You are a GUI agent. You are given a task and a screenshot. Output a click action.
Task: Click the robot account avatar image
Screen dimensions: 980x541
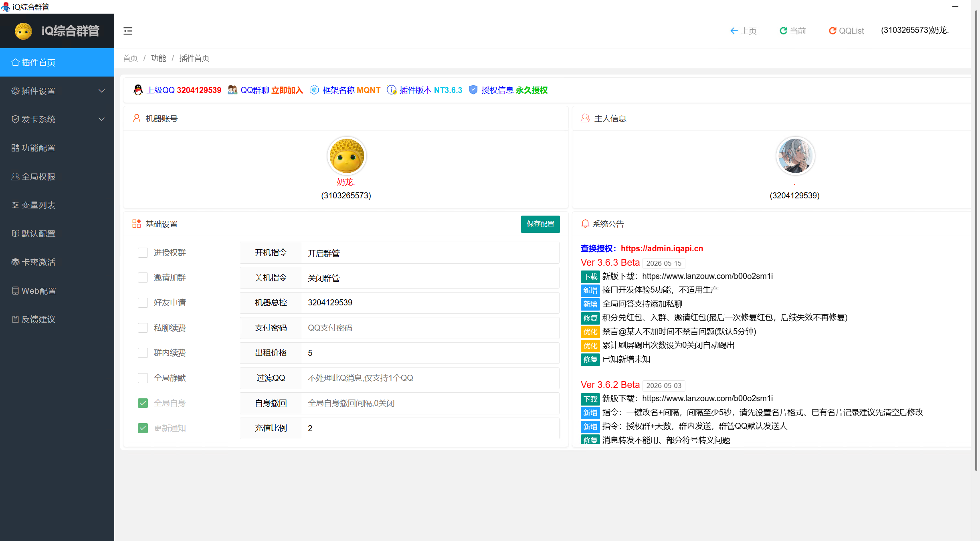tap(347, 156)
